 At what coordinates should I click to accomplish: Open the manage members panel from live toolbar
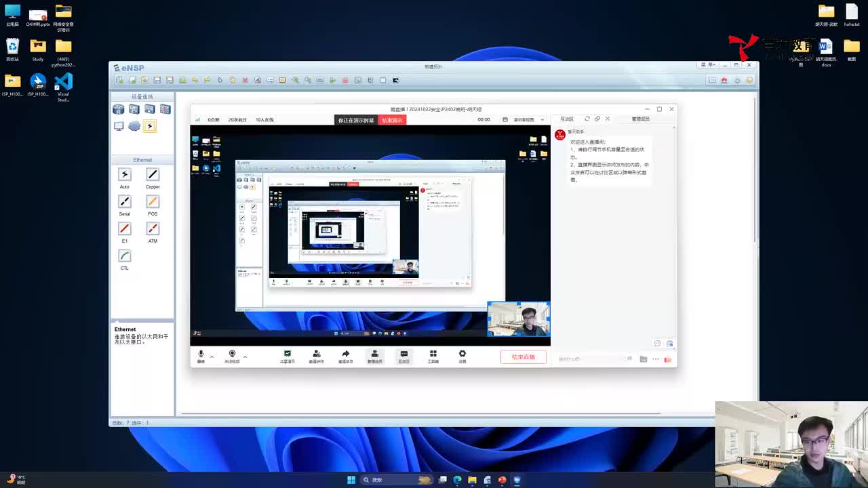click(374, 357)
